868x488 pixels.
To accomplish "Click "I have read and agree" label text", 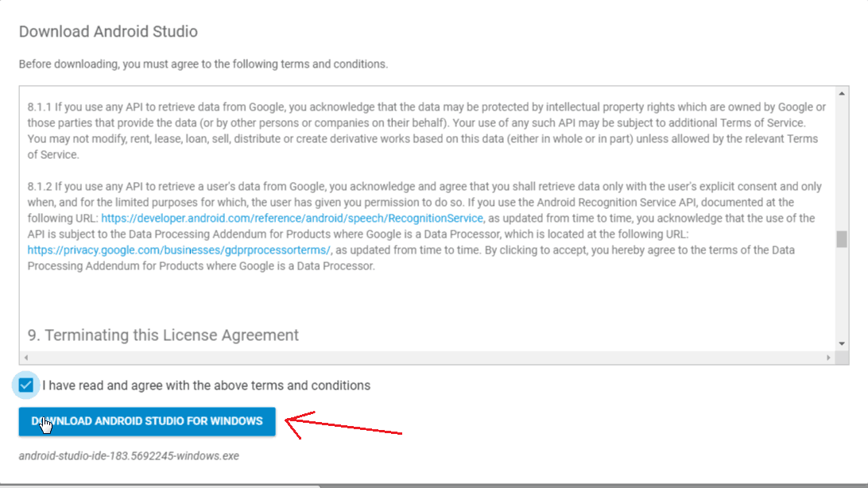I will [207, 385].
